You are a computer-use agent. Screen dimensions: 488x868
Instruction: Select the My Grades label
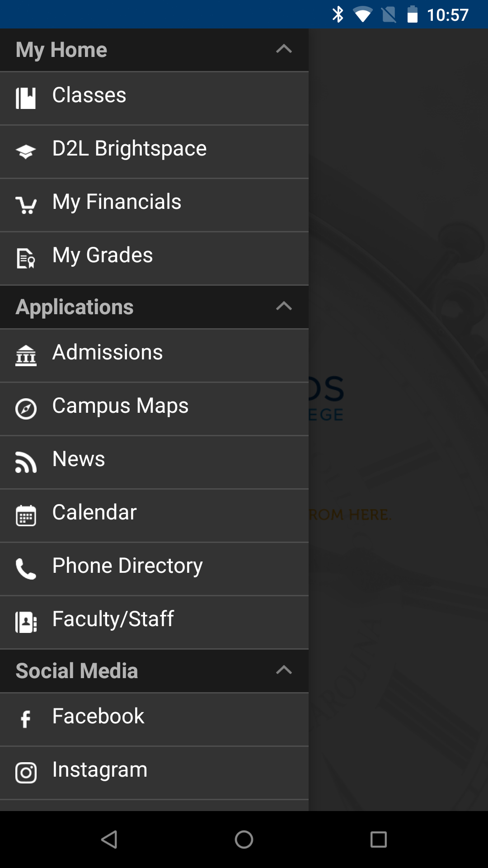point(103,255)
